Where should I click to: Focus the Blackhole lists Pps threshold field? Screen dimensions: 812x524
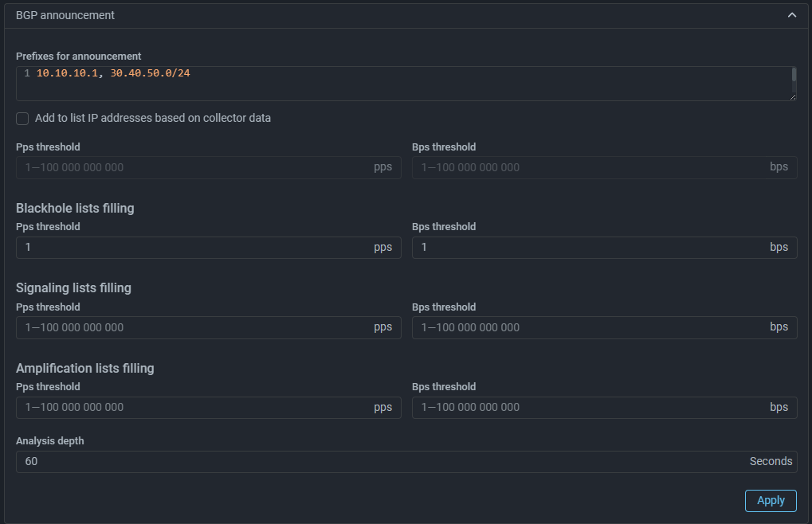click(195, 248)
